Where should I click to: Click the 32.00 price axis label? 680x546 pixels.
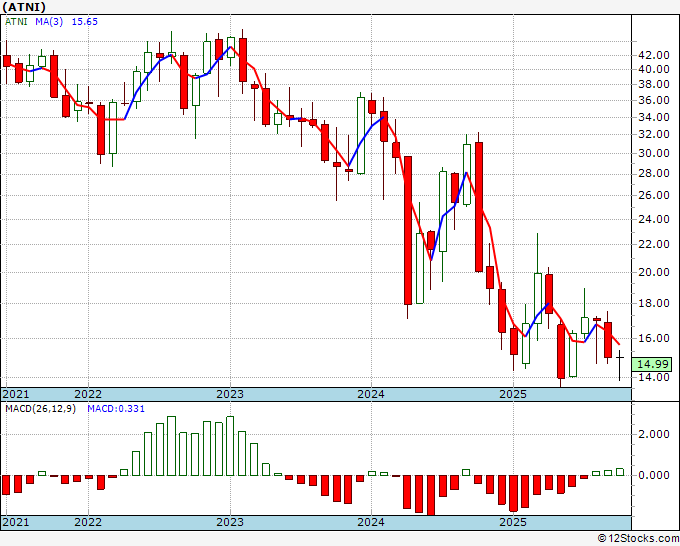(x=654, y=134)
